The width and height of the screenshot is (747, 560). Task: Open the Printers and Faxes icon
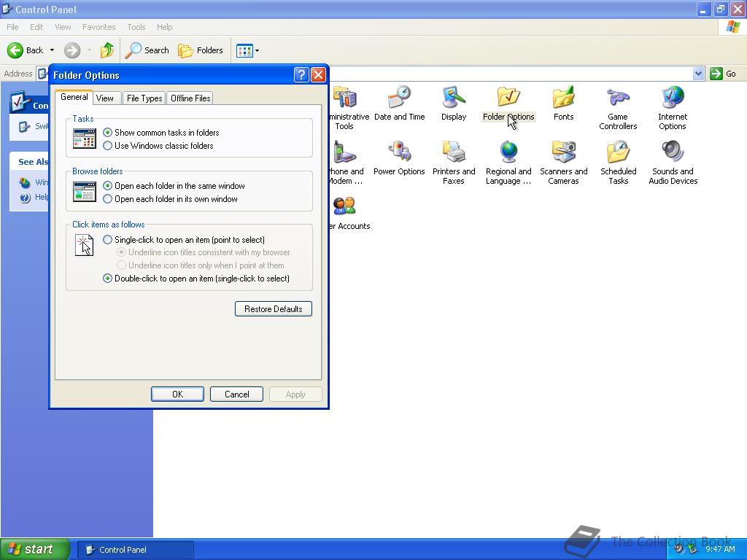tap(454, 163)
